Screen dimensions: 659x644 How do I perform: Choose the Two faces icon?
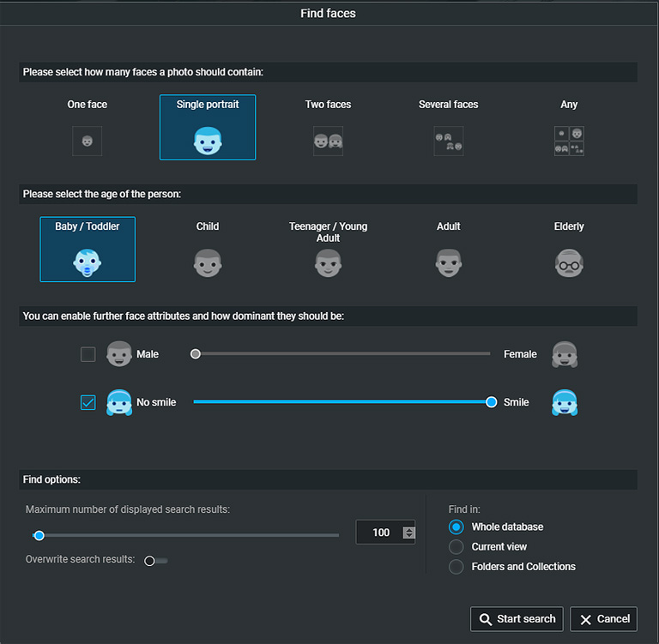[x=328, y=141]
